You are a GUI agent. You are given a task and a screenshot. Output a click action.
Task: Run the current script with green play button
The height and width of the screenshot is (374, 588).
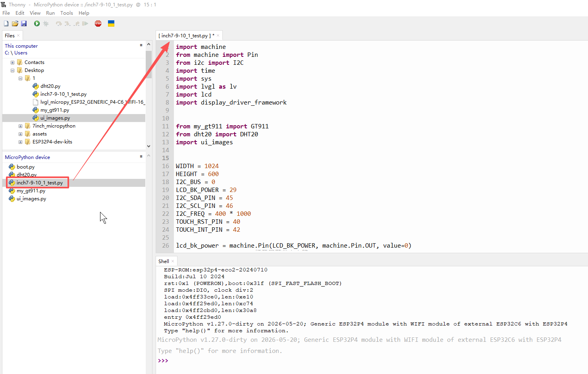pos(37,24)
